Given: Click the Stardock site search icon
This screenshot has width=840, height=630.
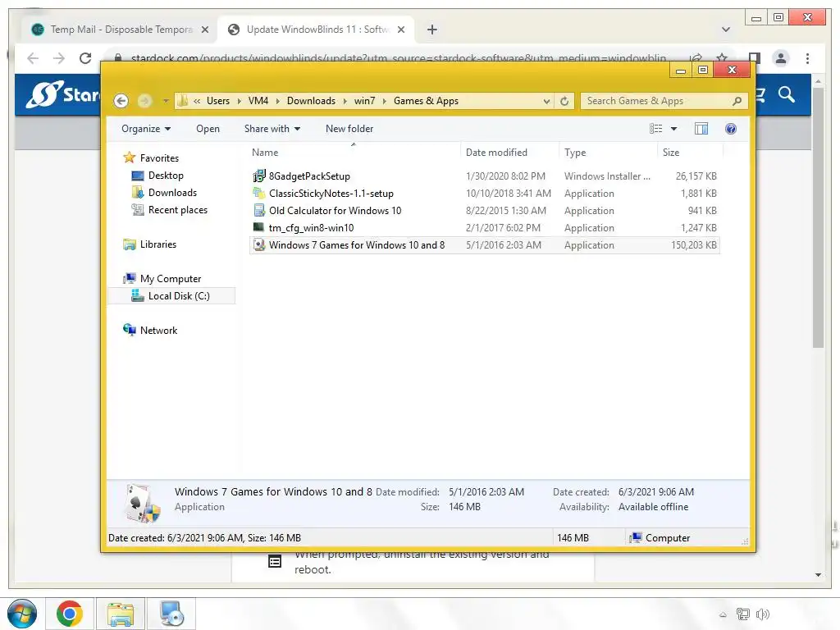Looking at the screenshot, I should tap(787, 94).
